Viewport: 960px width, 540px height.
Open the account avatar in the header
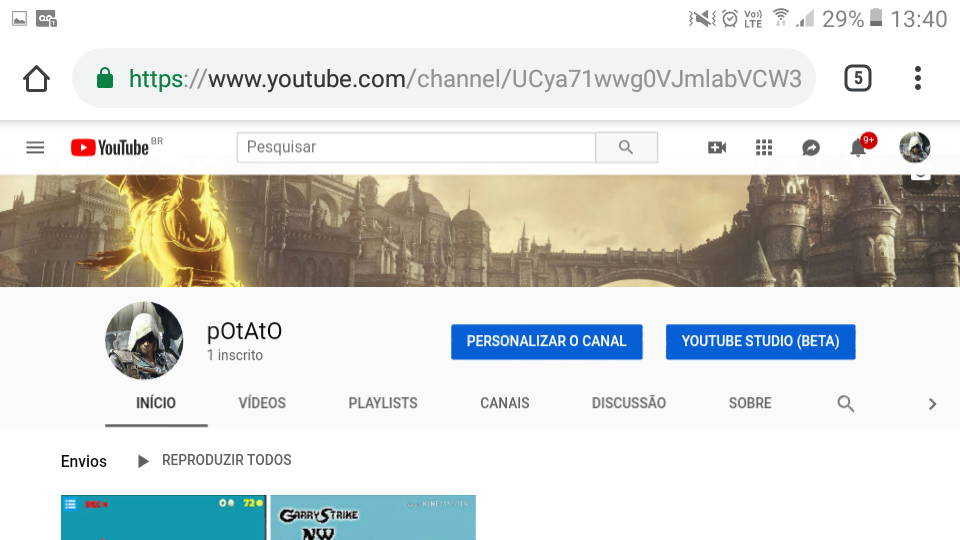(x=915, y=147)
